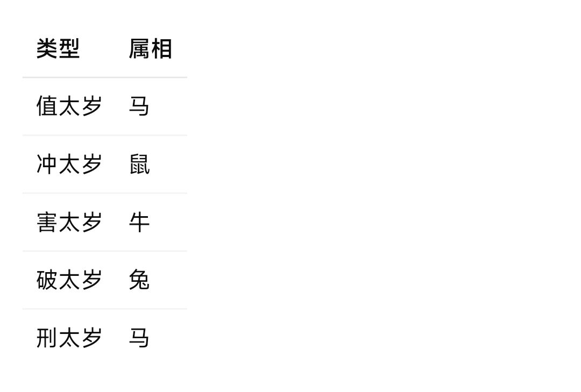
Task: Click the 值 character in 值太岁
Action: [x=46, y=106]
